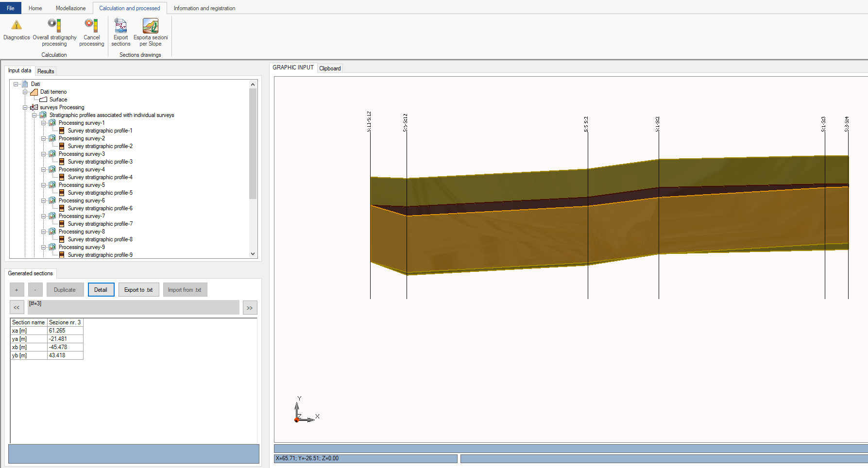This screenshot has height=468, width=868.
Task: Click the Processing survey-1 icon
Action: click(52, 123)
